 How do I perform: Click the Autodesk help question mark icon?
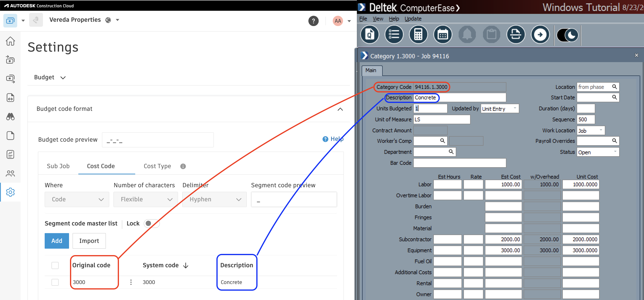[313, 21]
